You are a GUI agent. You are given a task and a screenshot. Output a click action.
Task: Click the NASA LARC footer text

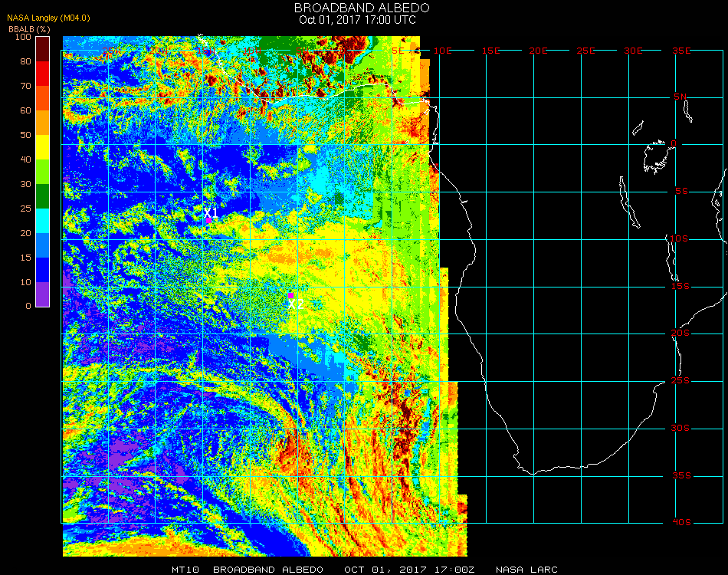526,570
